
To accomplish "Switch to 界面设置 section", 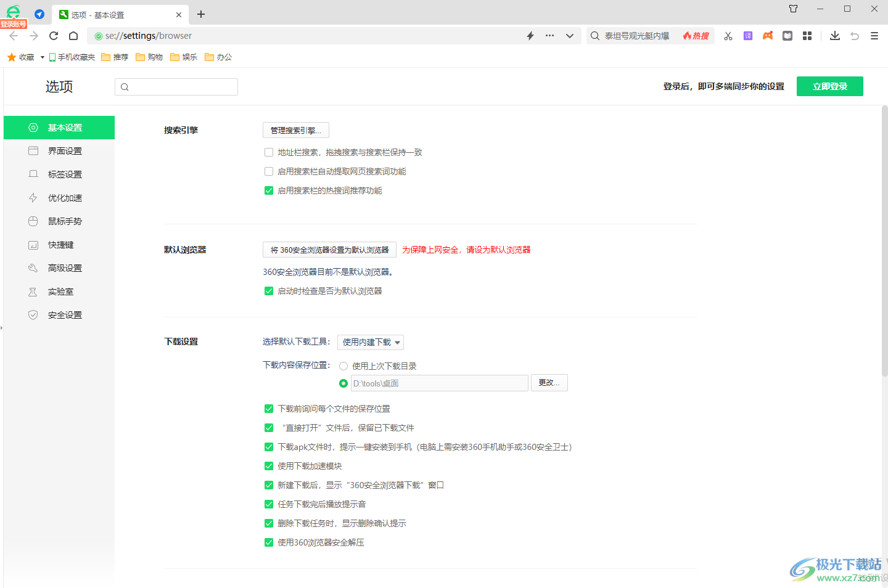I will (59, 151).
